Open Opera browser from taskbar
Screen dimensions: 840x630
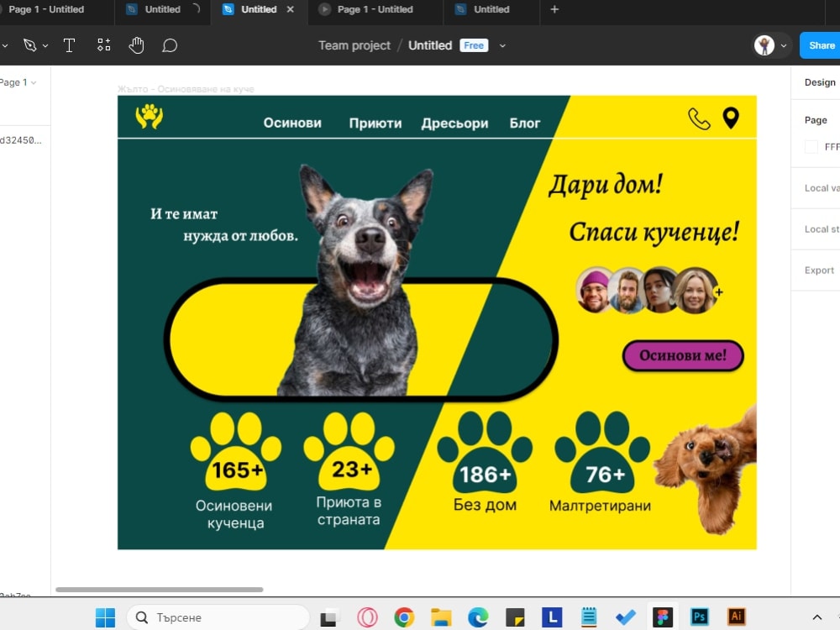point(367,617)
